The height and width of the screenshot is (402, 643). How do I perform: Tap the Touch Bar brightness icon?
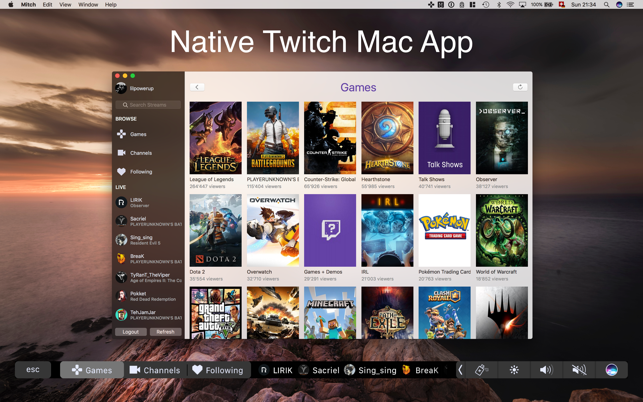514,370
